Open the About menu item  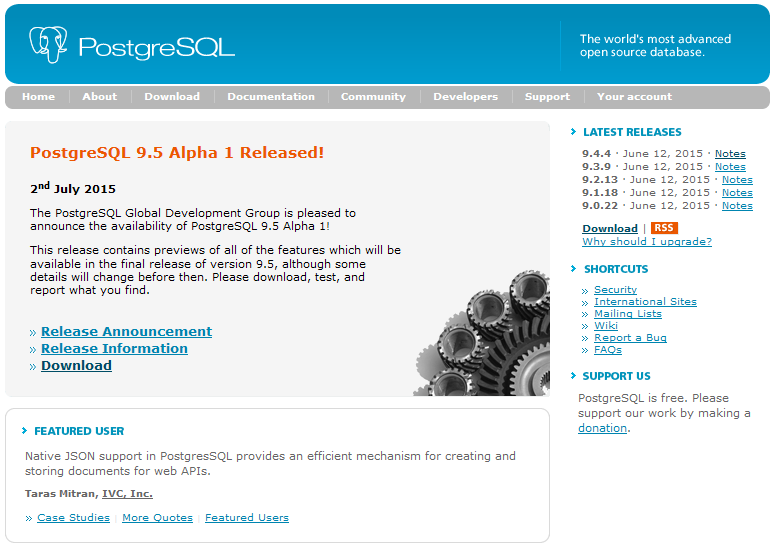[100, 96]
